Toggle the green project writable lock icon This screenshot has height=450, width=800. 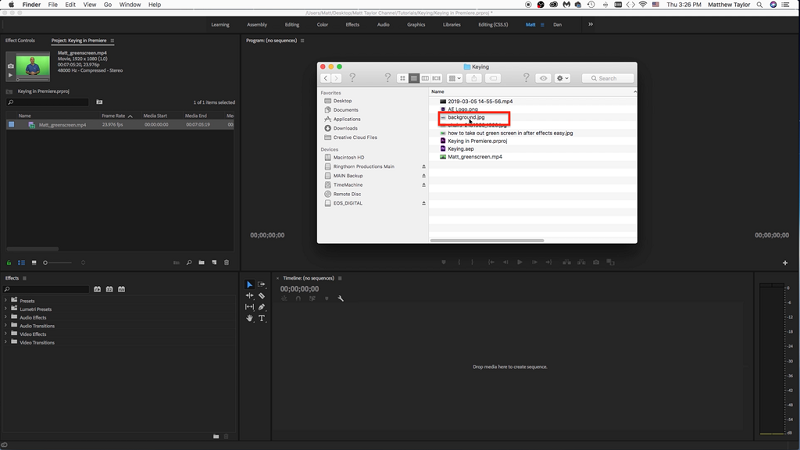[x=9, y=263]
